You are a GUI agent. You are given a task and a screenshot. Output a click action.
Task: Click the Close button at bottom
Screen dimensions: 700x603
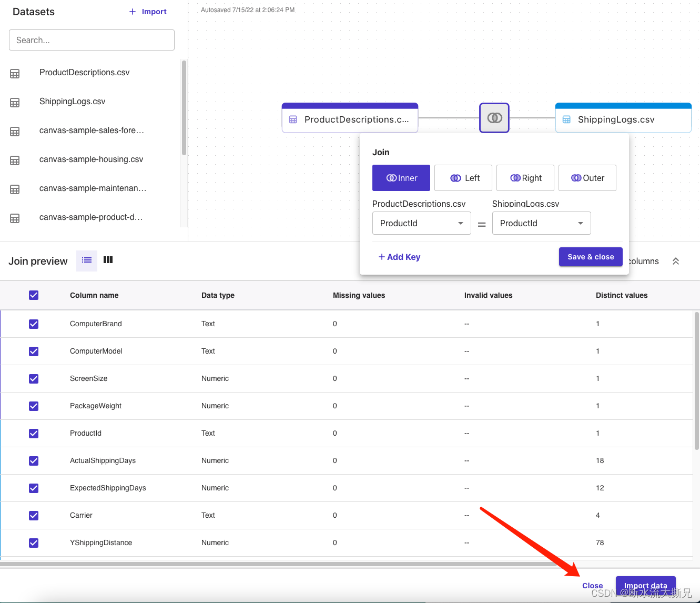(x=592, y=586)
